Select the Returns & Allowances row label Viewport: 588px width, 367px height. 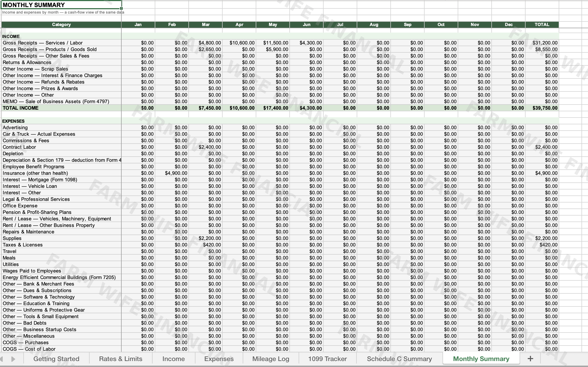27,62
